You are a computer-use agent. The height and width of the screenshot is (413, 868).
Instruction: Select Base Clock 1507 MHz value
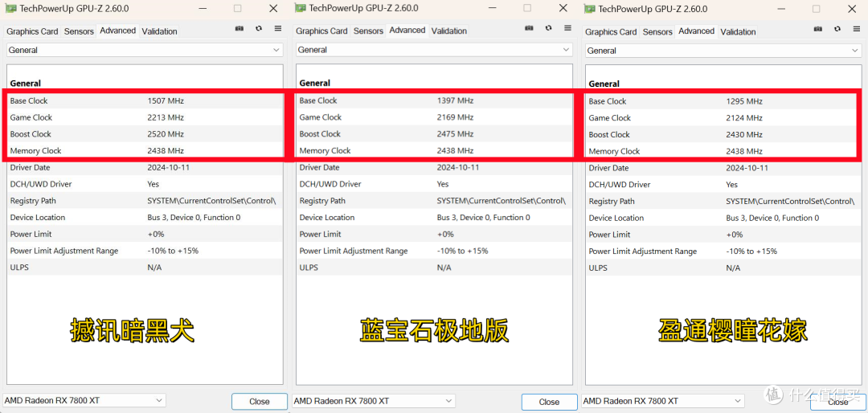166,100
